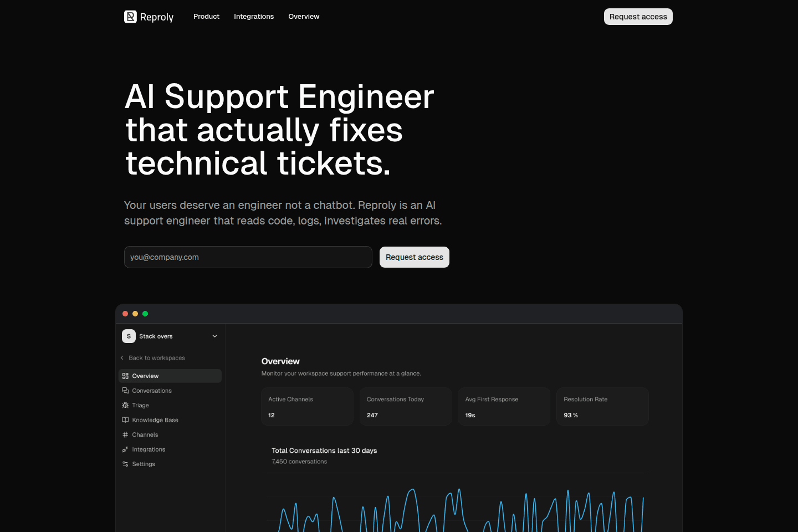Screen dimensions: 798x532
Task: Click the red window dot
Action: coord(125,314)
